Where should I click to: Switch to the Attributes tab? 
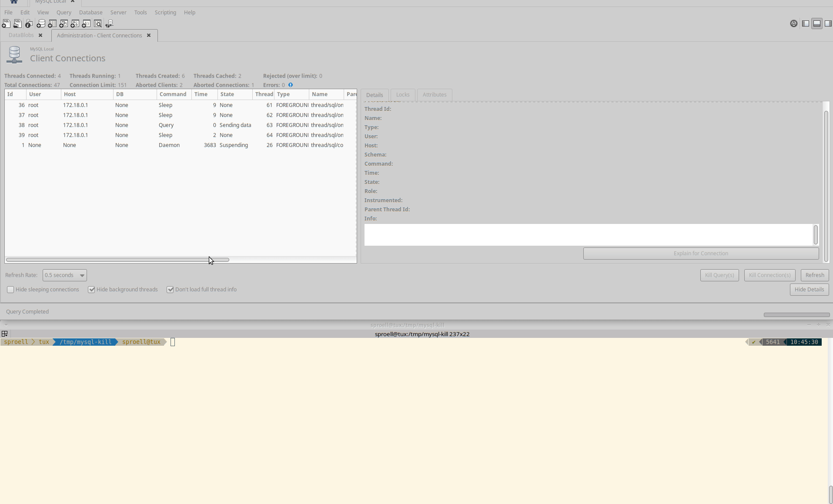coord(435,95)
